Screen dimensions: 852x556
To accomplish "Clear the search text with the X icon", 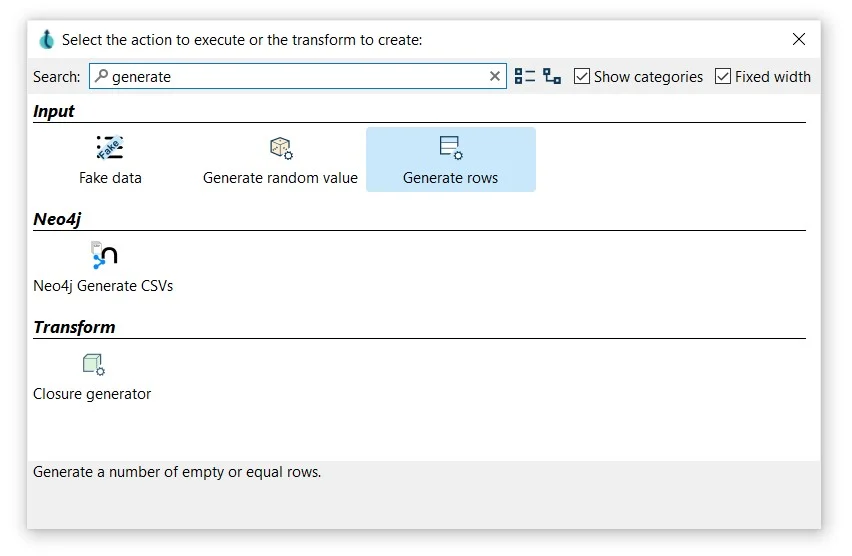I will point(494,76).
